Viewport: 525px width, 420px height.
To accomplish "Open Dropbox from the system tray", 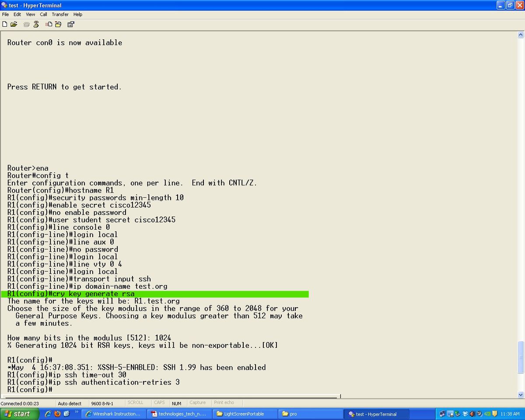I will coord(465,413).
